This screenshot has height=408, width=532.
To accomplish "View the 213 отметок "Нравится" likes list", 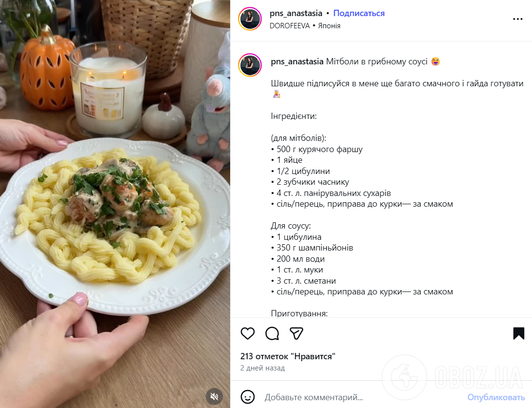I will tap(288, 356).
